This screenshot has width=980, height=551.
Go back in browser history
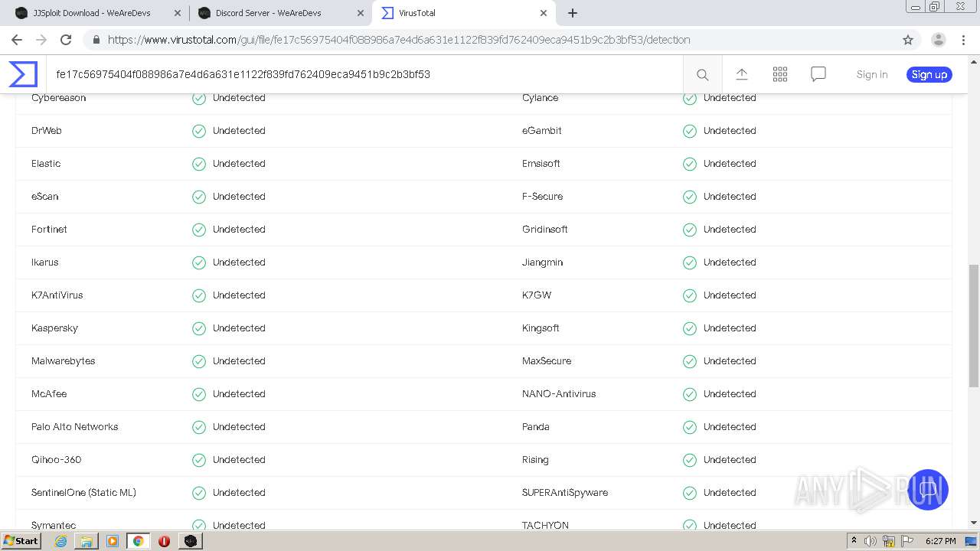point(17,40)
